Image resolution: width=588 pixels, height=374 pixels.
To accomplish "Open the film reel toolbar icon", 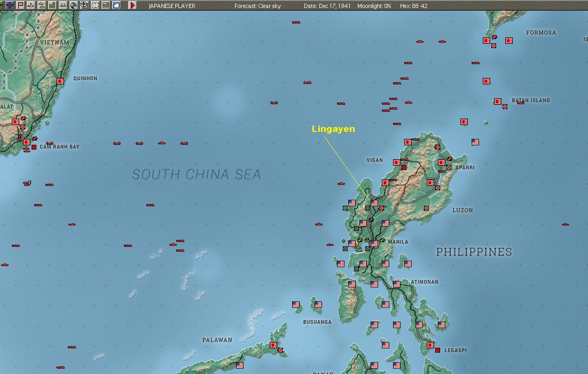I will pos(84,5).
